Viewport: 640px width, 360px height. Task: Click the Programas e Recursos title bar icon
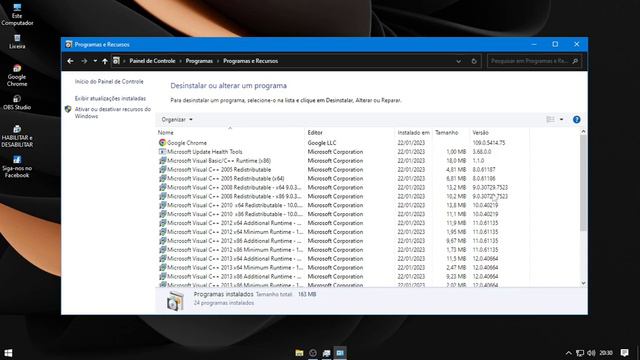tap(69, 44)
